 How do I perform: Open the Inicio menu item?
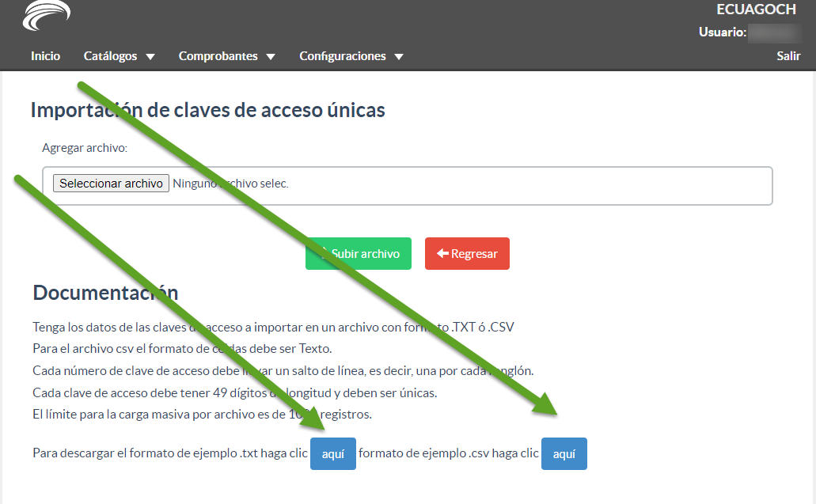[45, 56]
